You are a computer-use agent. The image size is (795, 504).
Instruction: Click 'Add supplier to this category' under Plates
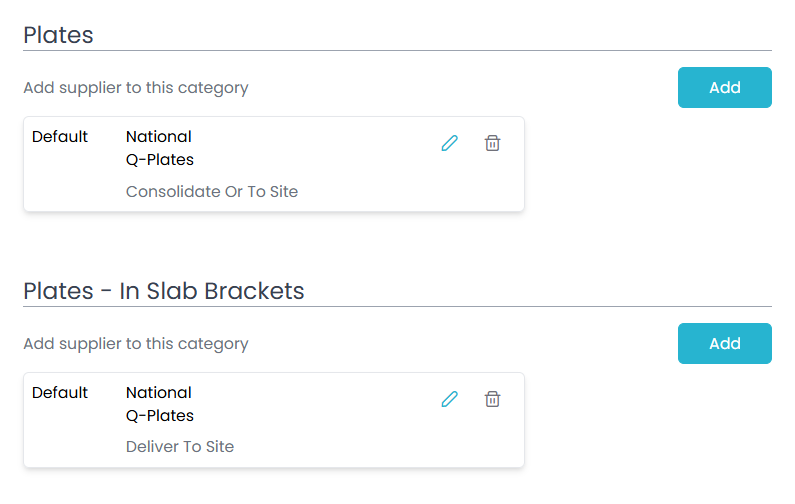click(136, 88)
